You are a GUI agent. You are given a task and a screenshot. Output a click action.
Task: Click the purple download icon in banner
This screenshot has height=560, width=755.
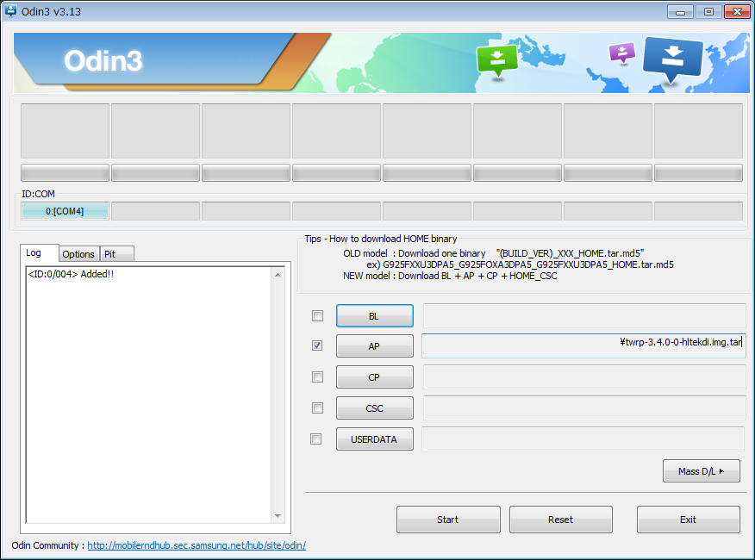tap(622, 53)
